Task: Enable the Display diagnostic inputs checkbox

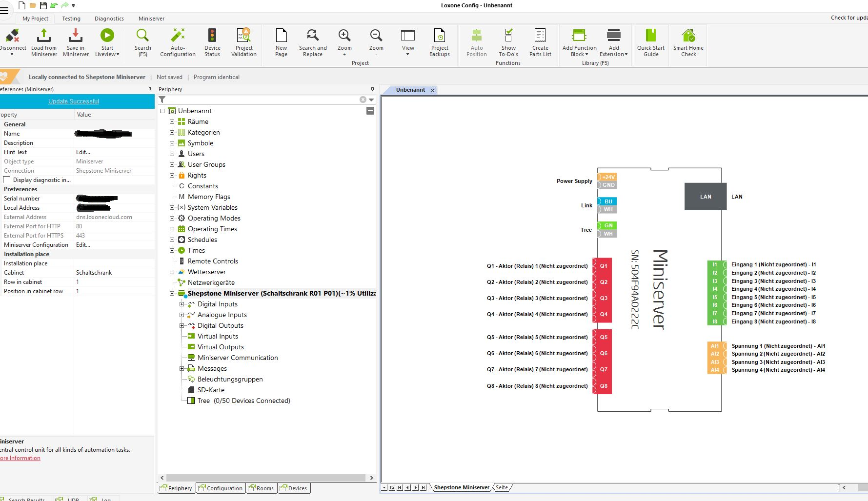Action: (7, 180)
